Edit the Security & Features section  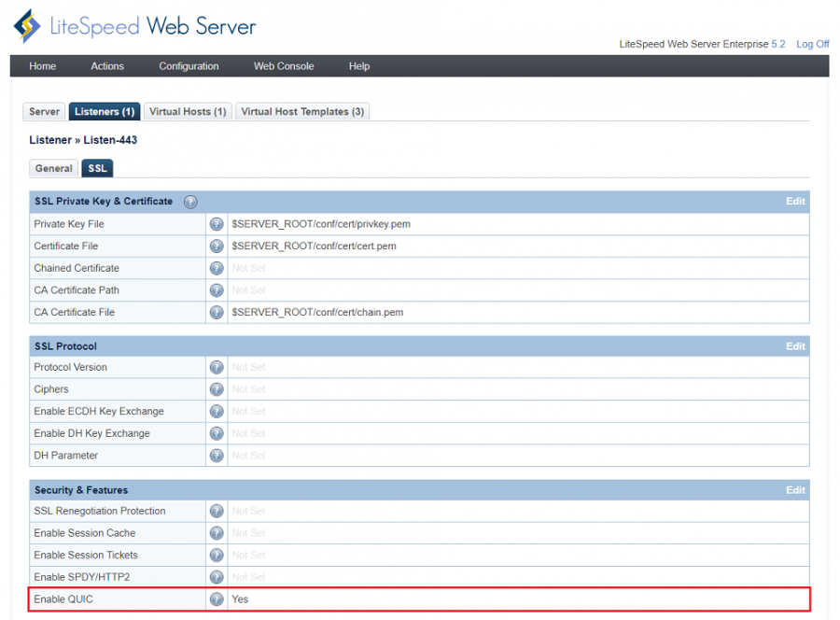(795, 490)
